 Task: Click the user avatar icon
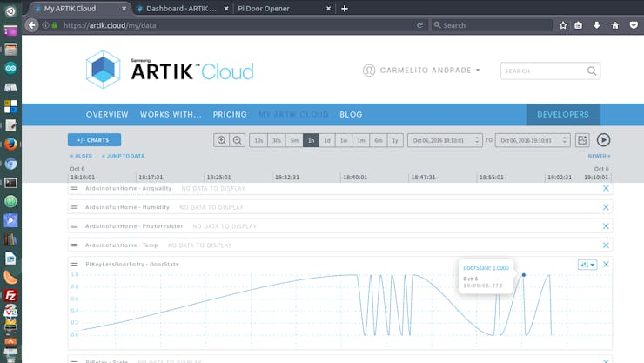[x=369, y=71]
